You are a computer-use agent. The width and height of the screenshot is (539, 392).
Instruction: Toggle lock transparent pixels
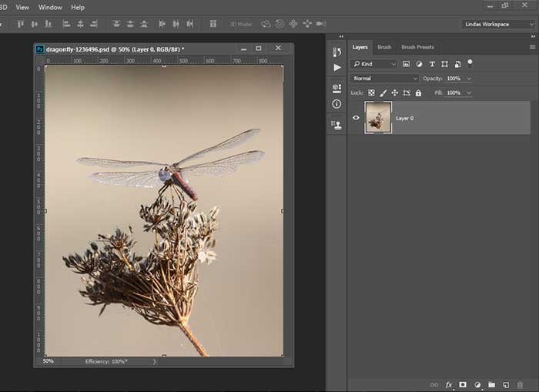(x=372, y=93)
